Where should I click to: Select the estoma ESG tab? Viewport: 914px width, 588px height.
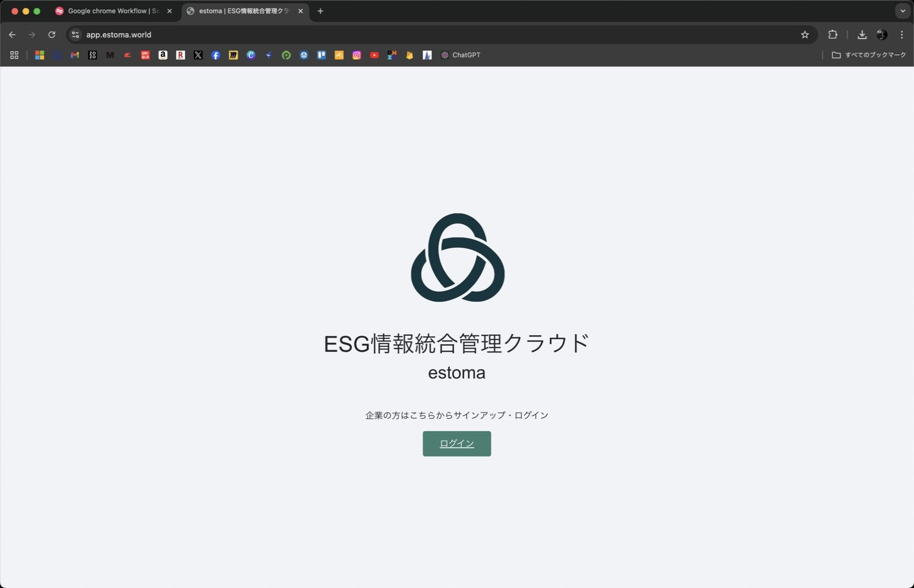pos(246,11)
